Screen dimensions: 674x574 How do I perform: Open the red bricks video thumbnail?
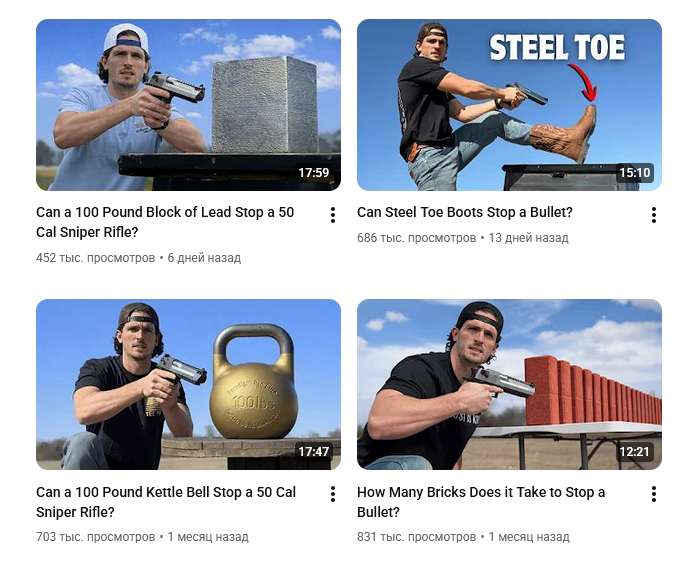tap(509, 384)
